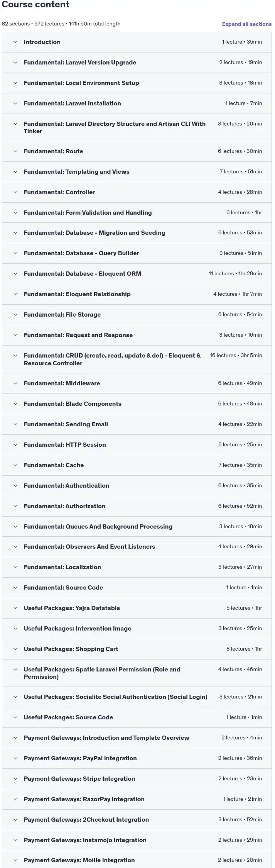Expand the Introduction section chevron
Image resolution: width=275 pixels, height=868 pixels.
[15, 42]
